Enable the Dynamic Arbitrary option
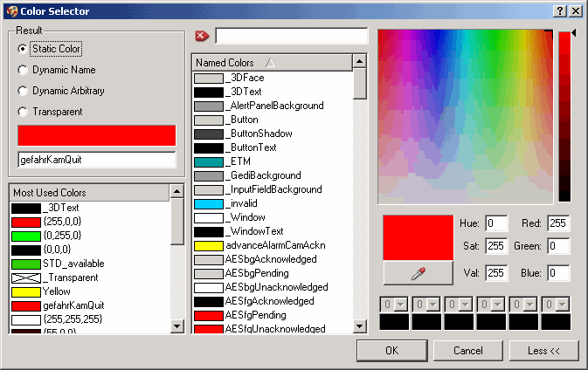588x370 pixels. point(23,91)
